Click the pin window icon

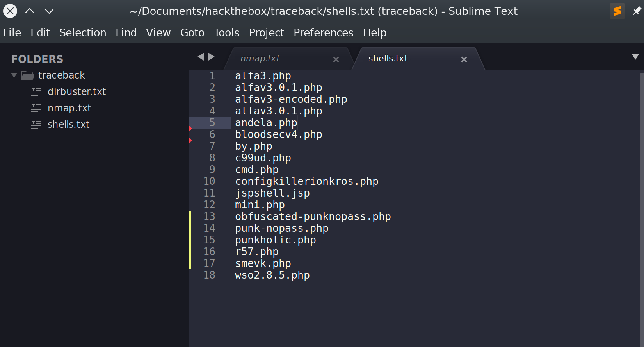637,11
